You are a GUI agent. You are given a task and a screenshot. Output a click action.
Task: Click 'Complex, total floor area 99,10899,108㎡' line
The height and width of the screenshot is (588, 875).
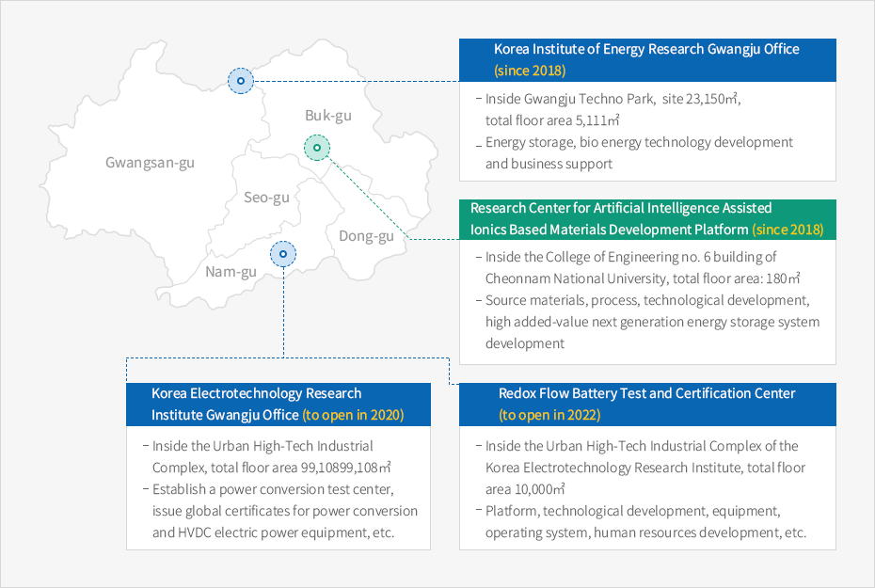(x=271, y=468)
